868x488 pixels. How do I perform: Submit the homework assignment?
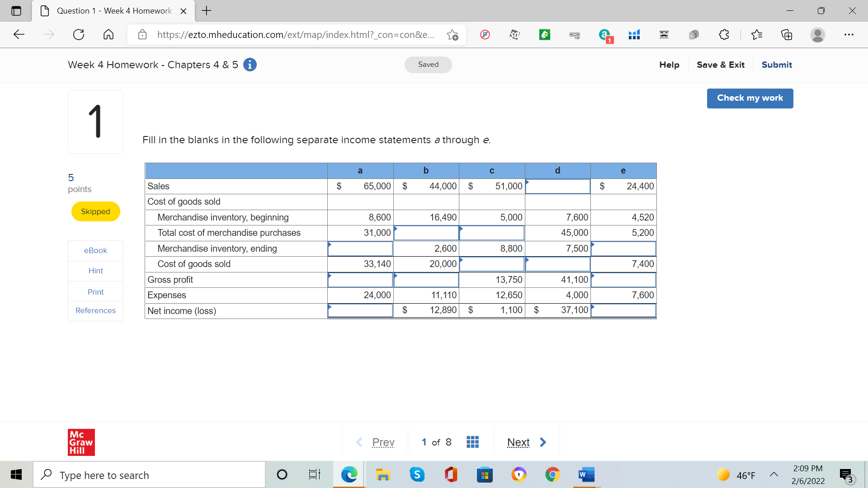777,65
